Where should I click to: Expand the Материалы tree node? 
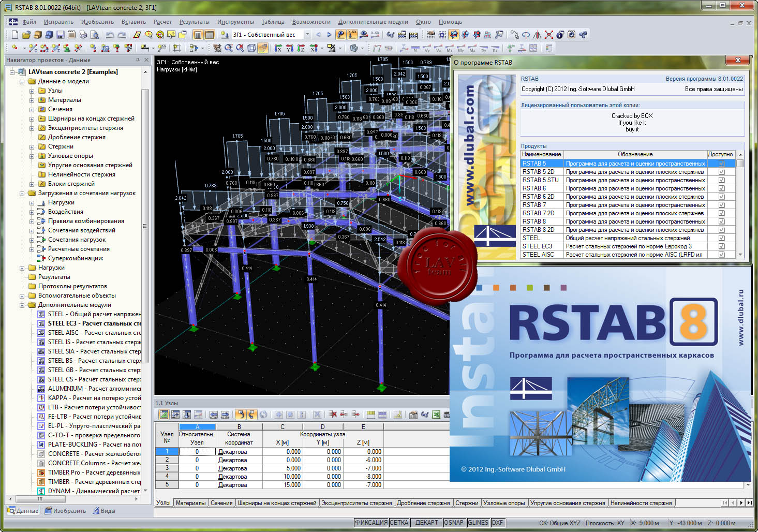point(32,100)
